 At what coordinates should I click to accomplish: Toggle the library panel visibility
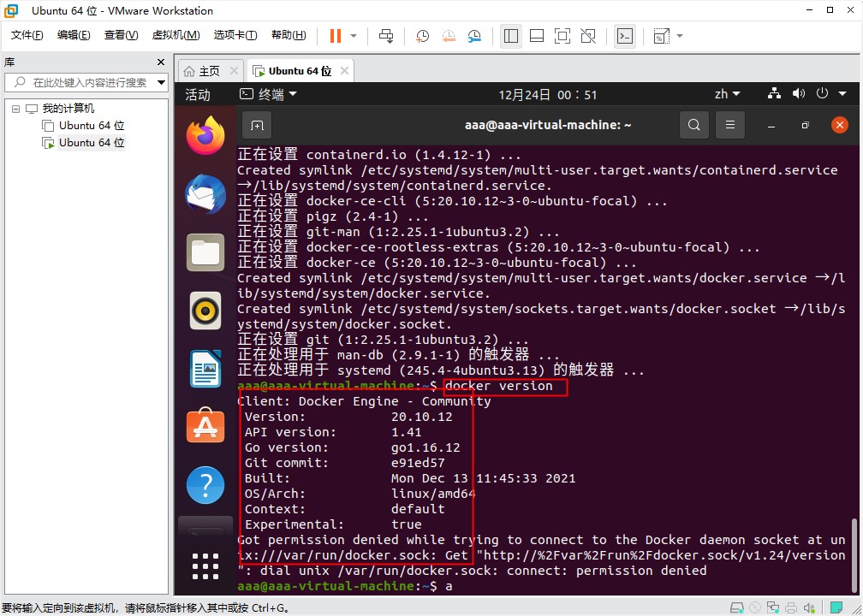510,36
